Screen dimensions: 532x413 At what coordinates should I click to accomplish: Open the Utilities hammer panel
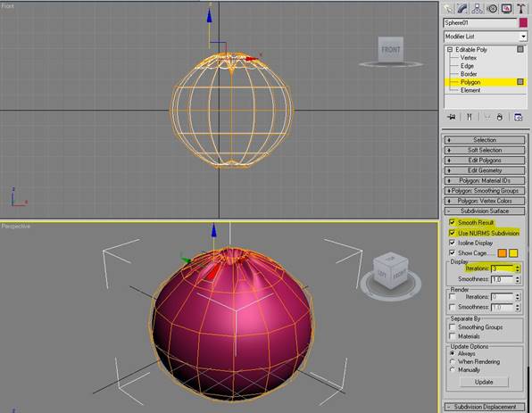pyautogui.click(x=520, y=9)
